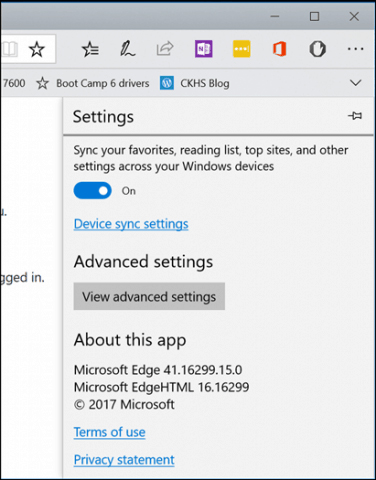Viewport: 376px width, 480px height.
Task: Open the OneNote extension icon
Action: 204,49
